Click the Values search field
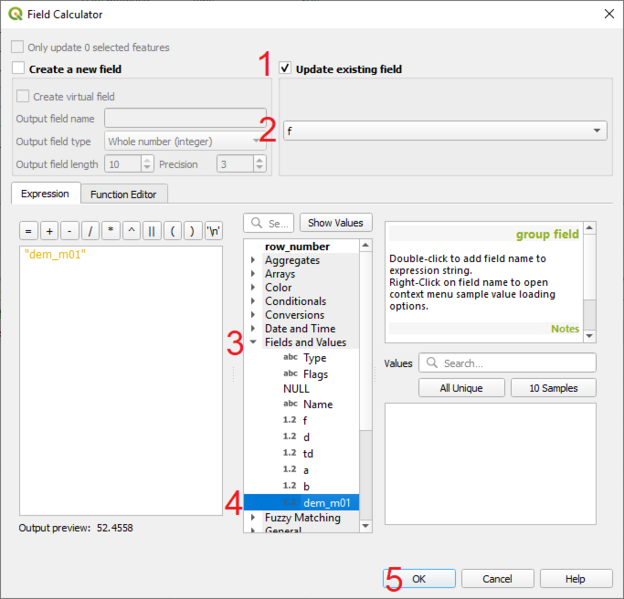The height and width of the screenshot is (599, 624). [x=507, y=363]
